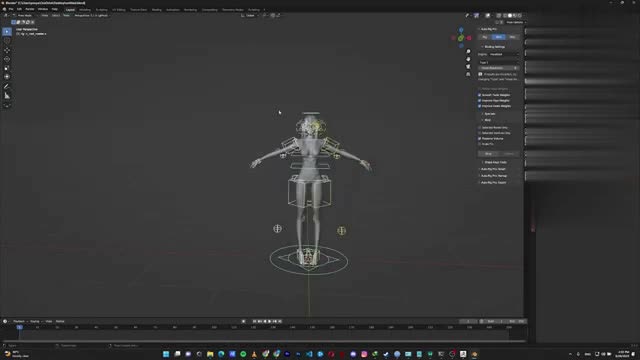The height and width of the screenshot is (360, 640).
Task: Open Visual Studio Code from taskbar
Action: coord(309,354)
